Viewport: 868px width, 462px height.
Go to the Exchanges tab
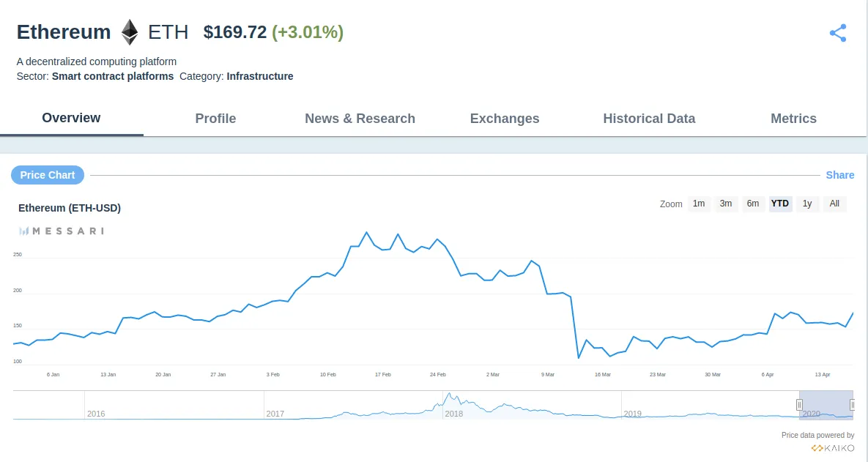coord(504,119)
